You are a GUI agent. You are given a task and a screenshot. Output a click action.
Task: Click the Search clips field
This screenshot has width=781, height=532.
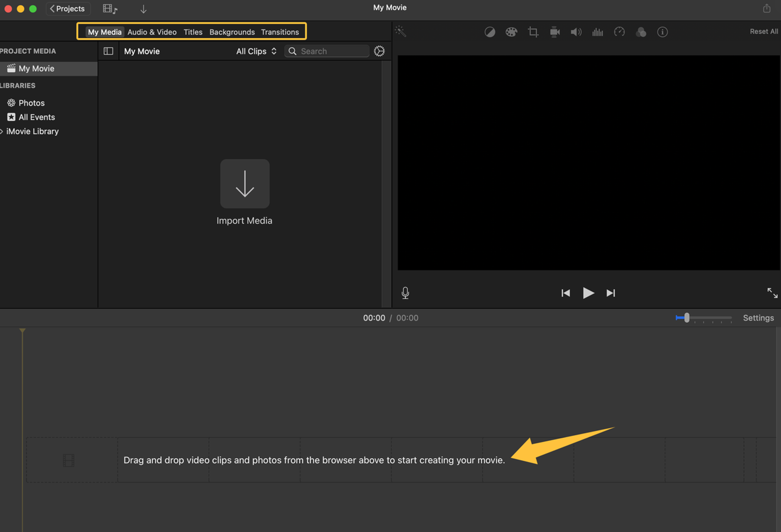click(327, 51)
